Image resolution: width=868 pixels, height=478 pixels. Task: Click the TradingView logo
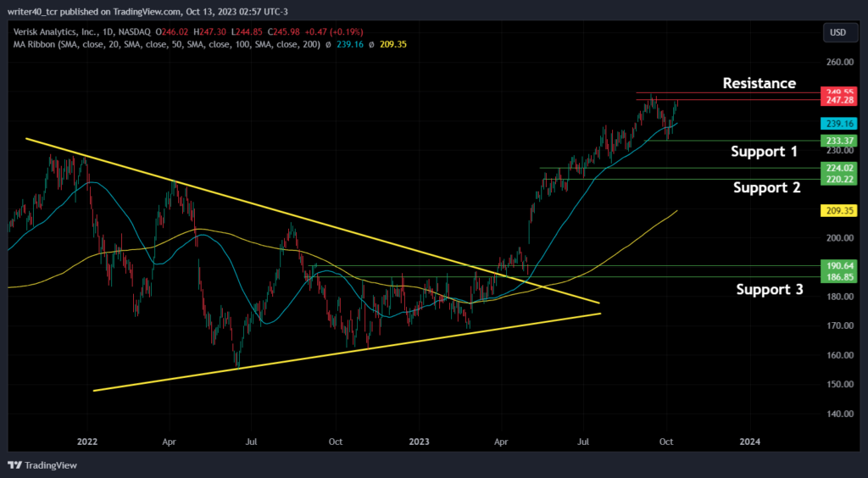42,465
